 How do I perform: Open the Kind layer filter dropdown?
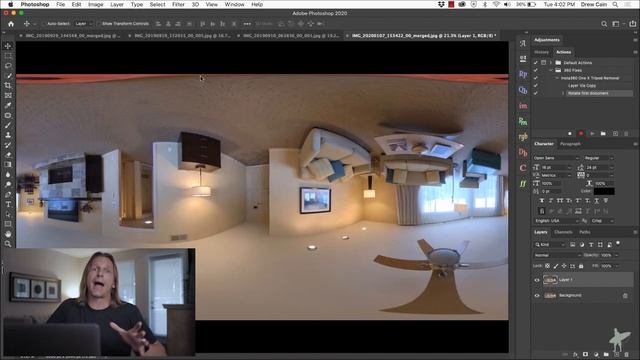click(x=549, y=244)
